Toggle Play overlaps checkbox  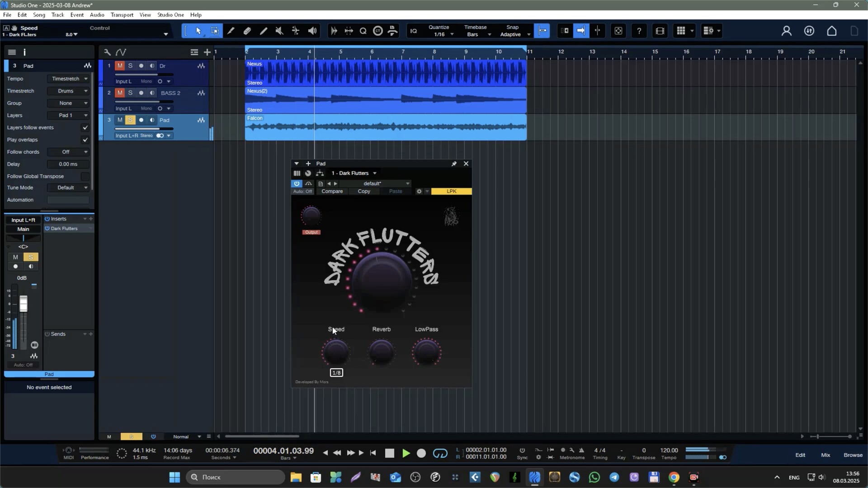85,140
